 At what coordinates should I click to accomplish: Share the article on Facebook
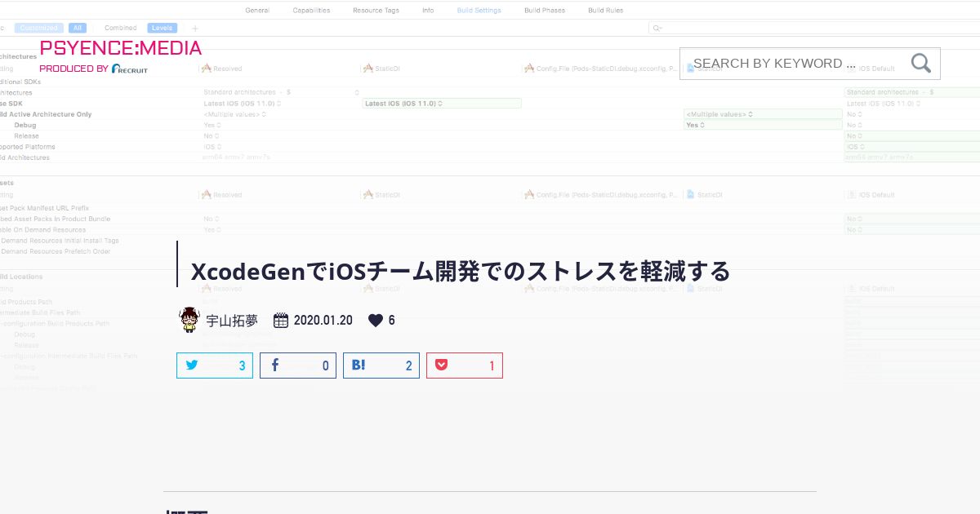pyautogui.click(x=298, y=366)
